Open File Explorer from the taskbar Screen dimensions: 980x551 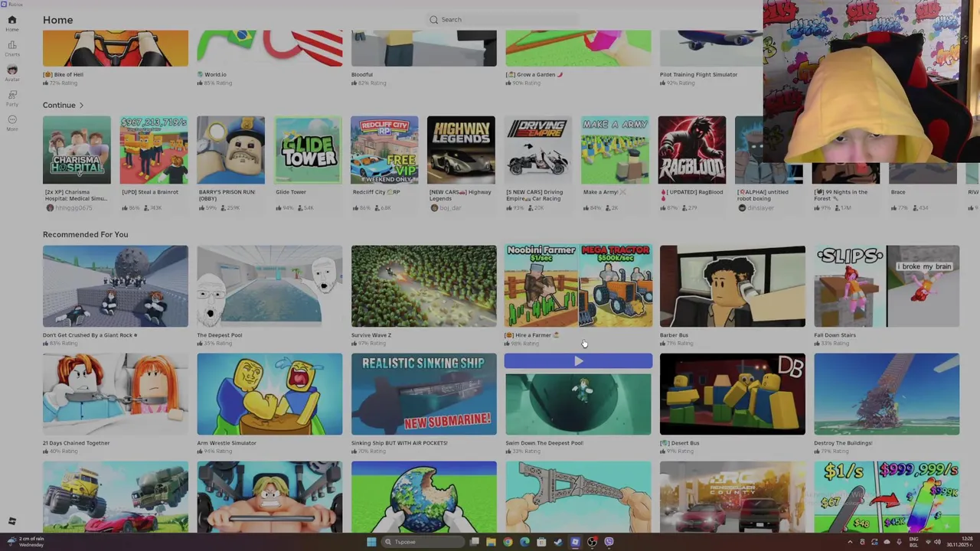491,542
